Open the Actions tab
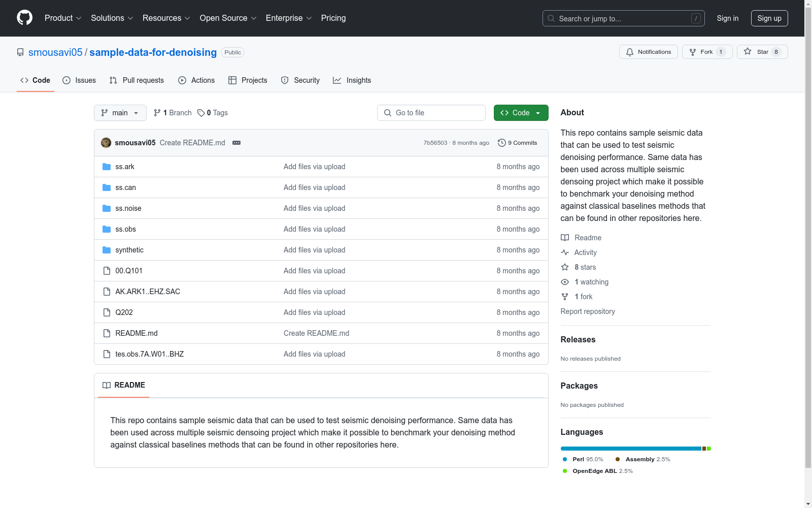This screenshot has width=812, height=508. [196, 80]
